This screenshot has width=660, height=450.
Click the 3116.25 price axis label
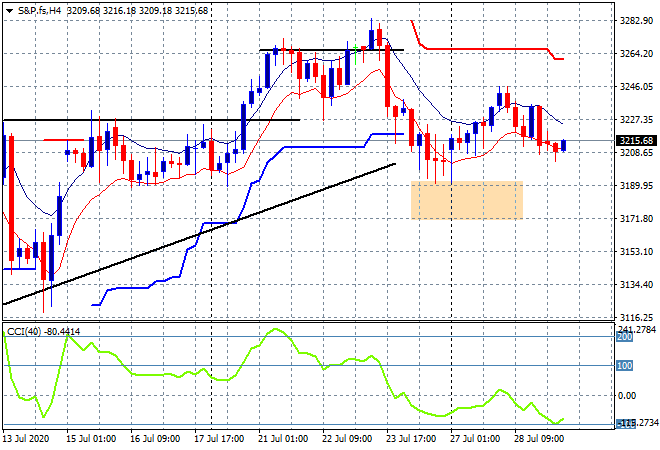[x=636, y=317]
